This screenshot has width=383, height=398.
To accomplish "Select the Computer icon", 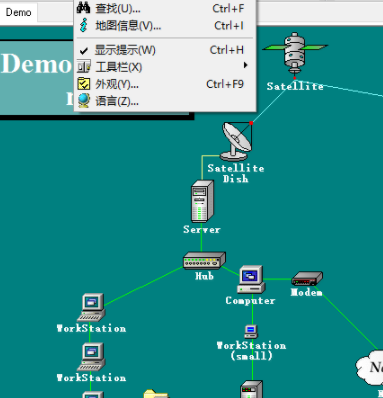I will pyautogui.click(x=251, y=280).
